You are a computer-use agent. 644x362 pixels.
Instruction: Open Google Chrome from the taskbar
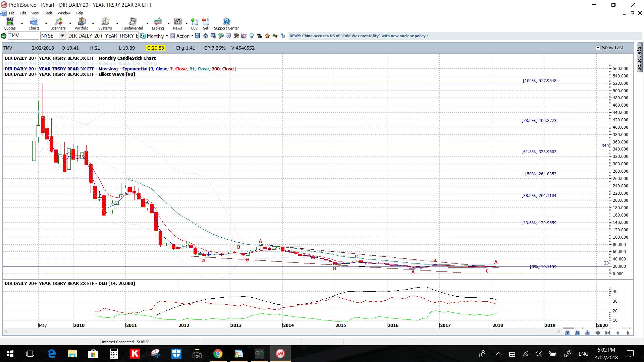(218, 354)
